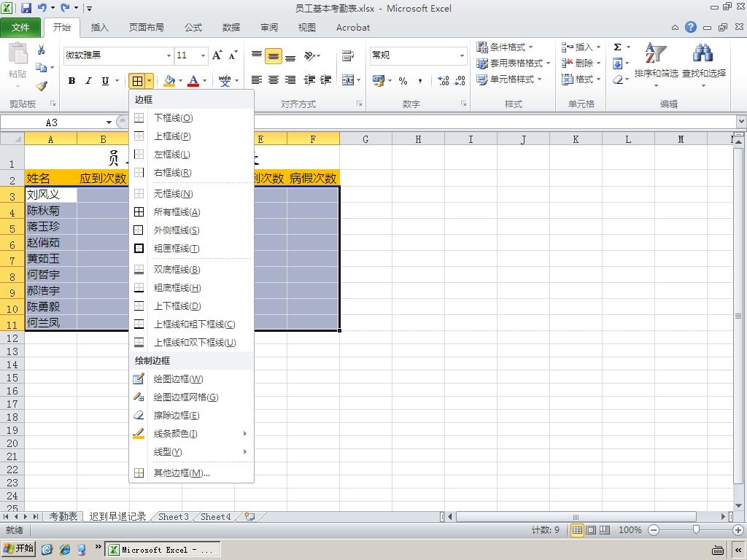747x560 pixels.
Task: Click the column H header
Action: pos(418,139)
